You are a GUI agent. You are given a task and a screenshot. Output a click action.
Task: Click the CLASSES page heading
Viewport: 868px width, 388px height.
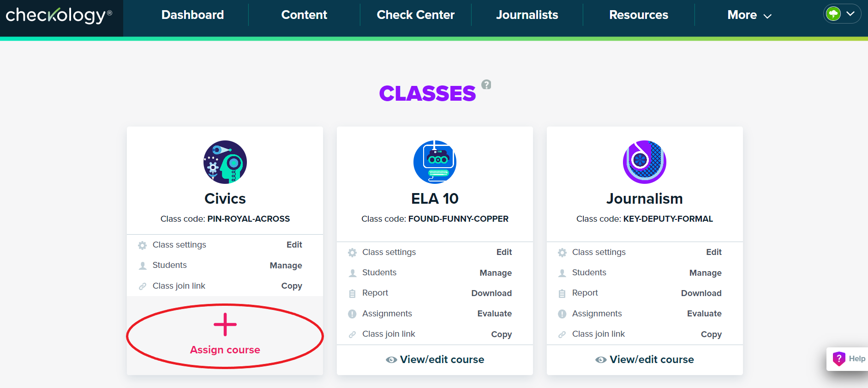pyautogui.click(x=427, y=93)
